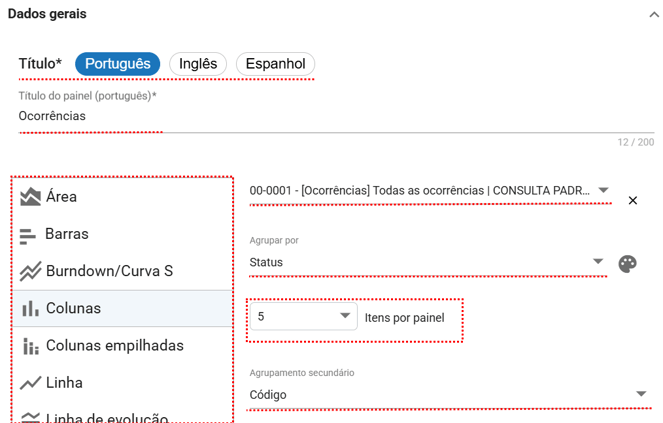Image resolution: width=663 pixels, height=423 pixels.
Task: Select the Barras list item label
Action: click(x=67, y=234)
